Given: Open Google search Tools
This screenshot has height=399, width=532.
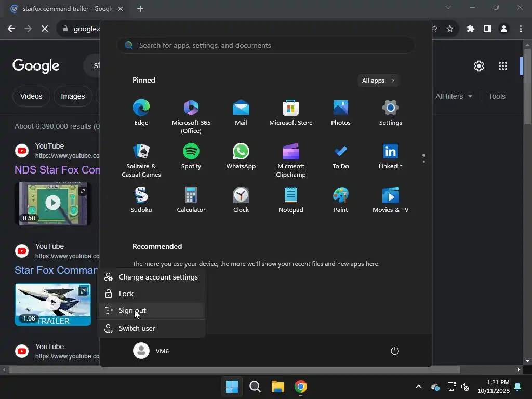Looking at the screenshot, I should pos(497,96).
